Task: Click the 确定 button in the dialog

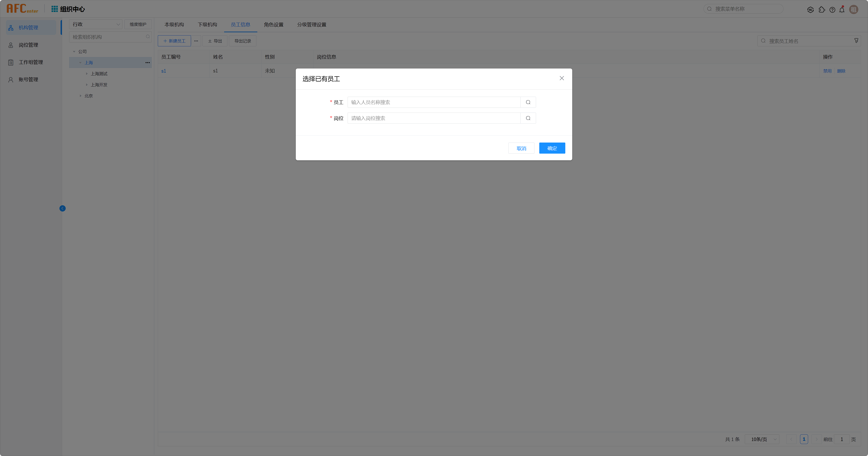Action: pyautogui.click(x=552, y=148)
